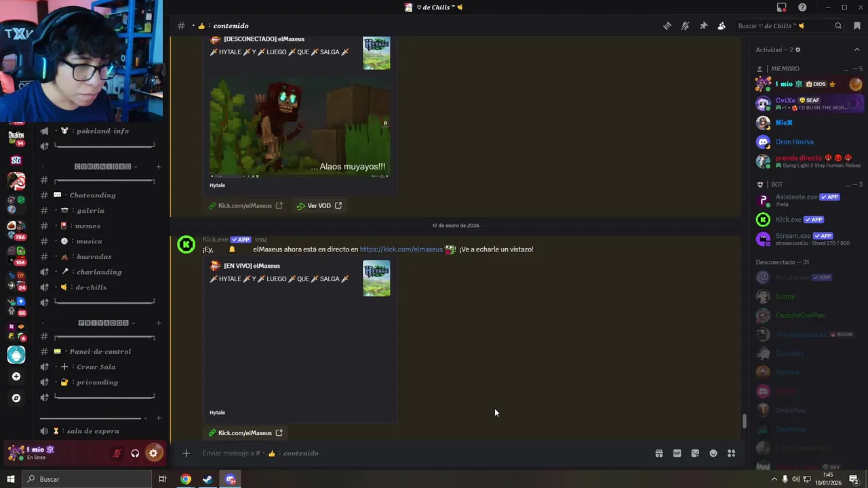Open pinned messages pin icon
This screenshot has width=868, height=488.
(703, 26)
